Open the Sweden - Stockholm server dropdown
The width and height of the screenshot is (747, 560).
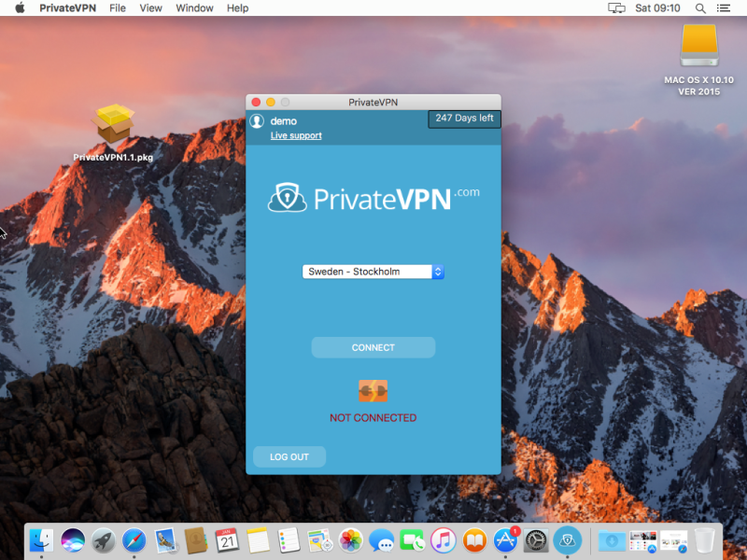pos(373,272)
